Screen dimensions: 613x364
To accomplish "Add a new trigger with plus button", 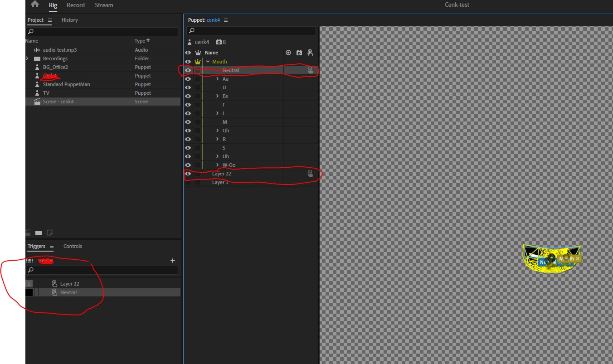I will tap(172, 261).
